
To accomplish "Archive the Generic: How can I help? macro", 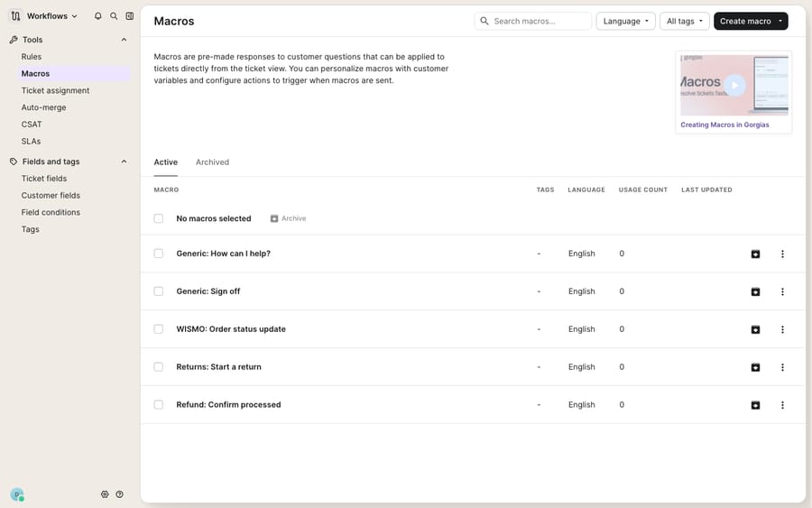I will [755, 254].
